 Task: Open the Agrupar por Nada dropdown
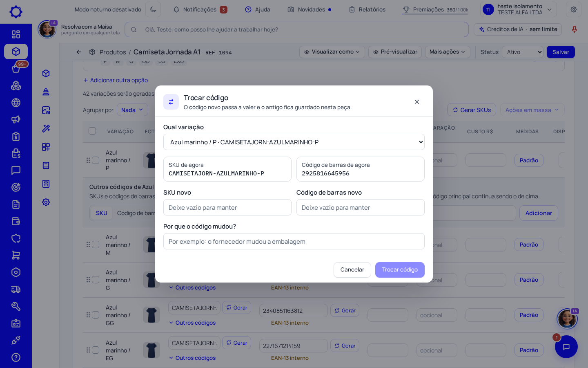point(132,110)
